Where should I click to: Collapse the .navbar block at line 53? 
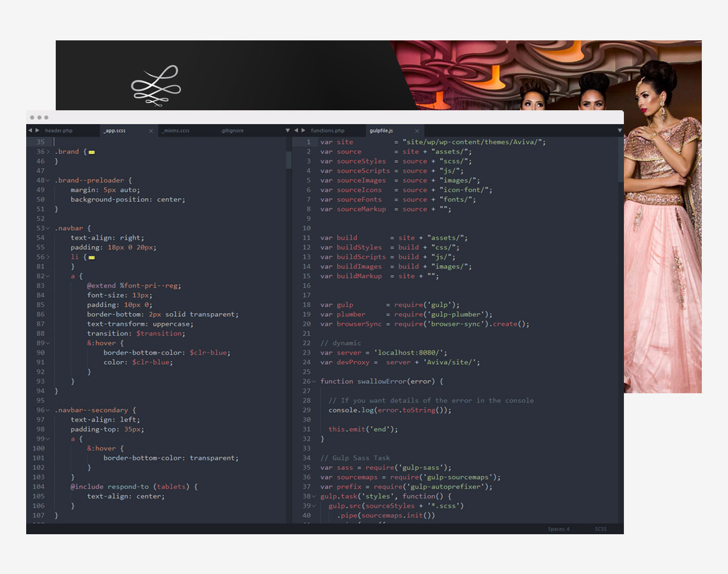click(x=48, y=228)
